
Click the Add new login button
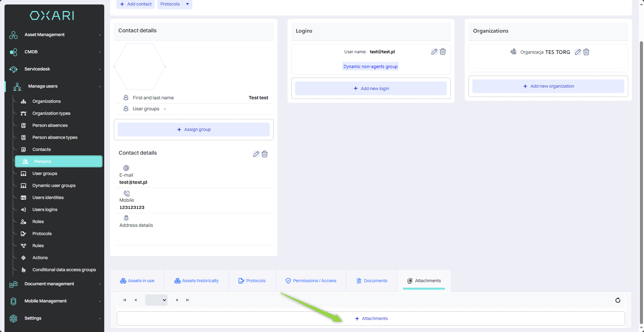pos(371,88)
